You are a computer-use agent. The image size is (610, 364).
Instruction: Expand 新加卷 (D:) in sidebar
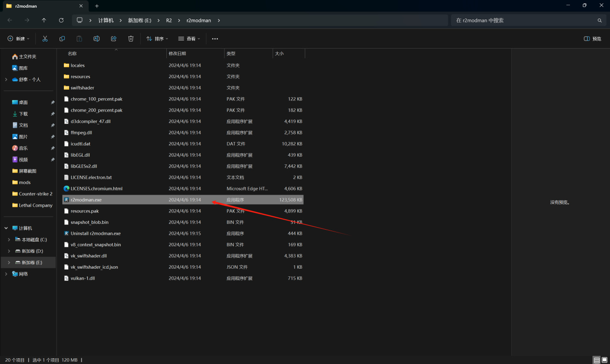point(9,251)
